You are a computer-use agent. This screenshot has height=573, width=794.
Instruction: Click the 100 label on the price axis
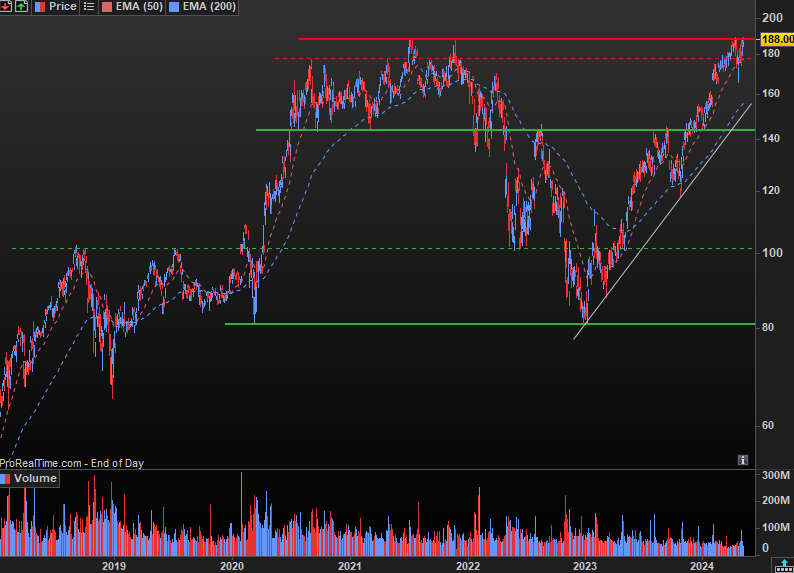(772, 253)
